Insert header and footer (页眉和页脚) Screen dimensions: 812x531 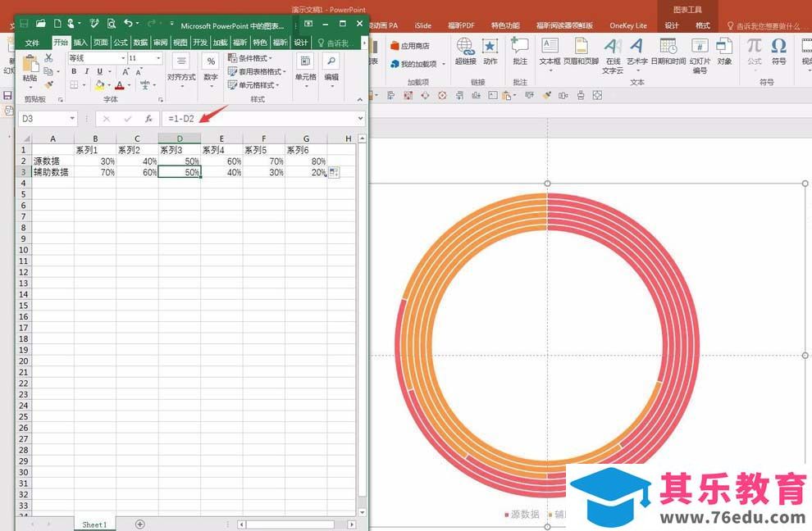581,52
